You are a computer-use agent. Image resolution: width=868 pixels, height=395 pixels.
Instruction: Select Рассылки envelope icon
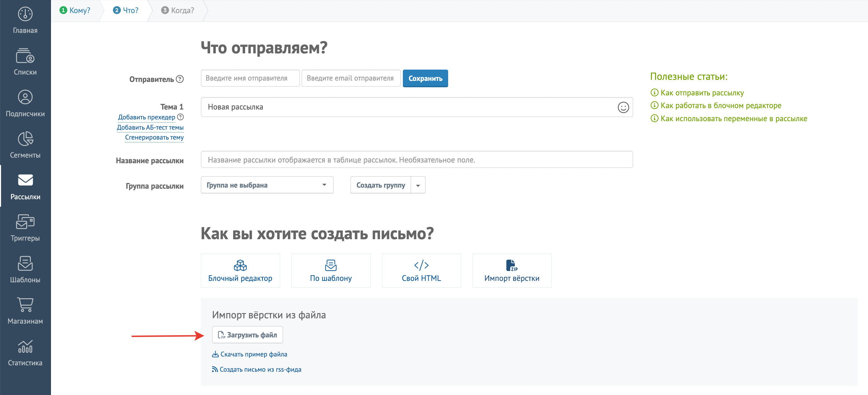(x=25, y=180)
